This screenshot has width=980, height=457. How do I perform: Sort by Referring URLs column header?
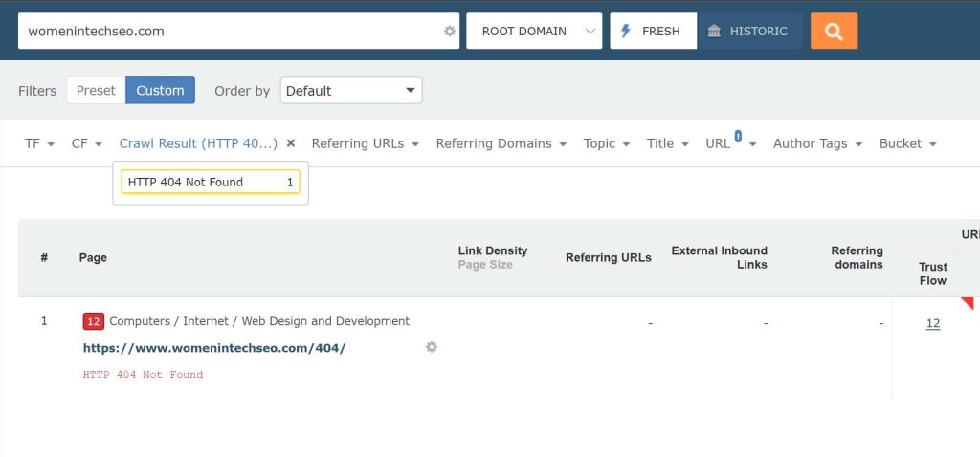(608, 258)
